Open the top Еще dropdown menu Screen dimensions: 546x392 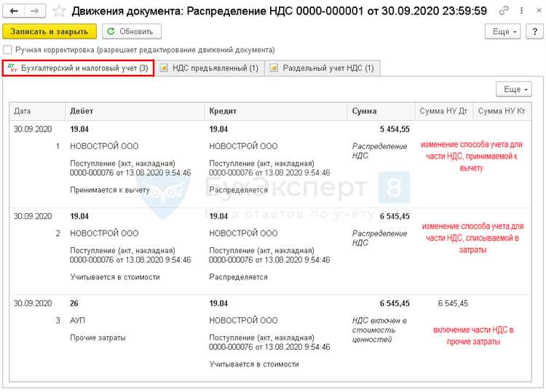(503, 32)
